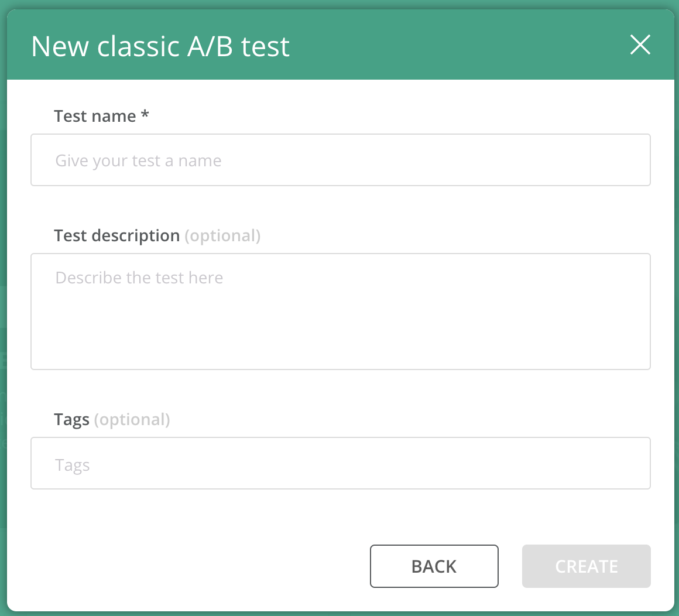The width and height of the screenshot is (679, 616).
Task: Click '(optional)' beside Test description
Action: 222,236
